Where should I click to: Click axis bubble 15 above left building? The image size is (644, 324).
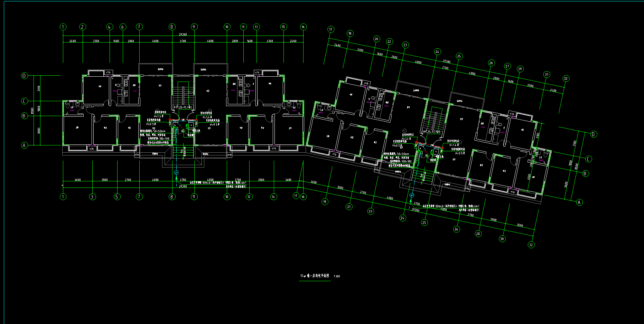tap(283, 27)
